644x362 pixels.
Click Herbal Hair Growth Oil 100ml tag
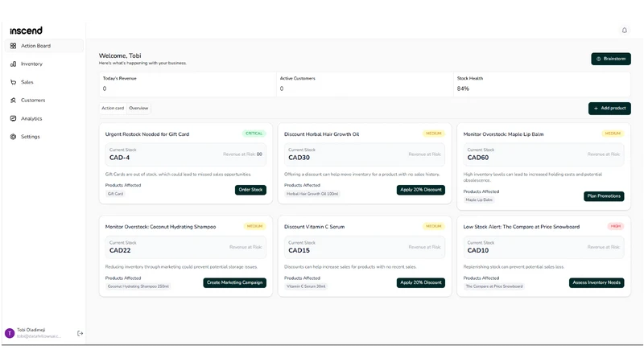[312, 194]
